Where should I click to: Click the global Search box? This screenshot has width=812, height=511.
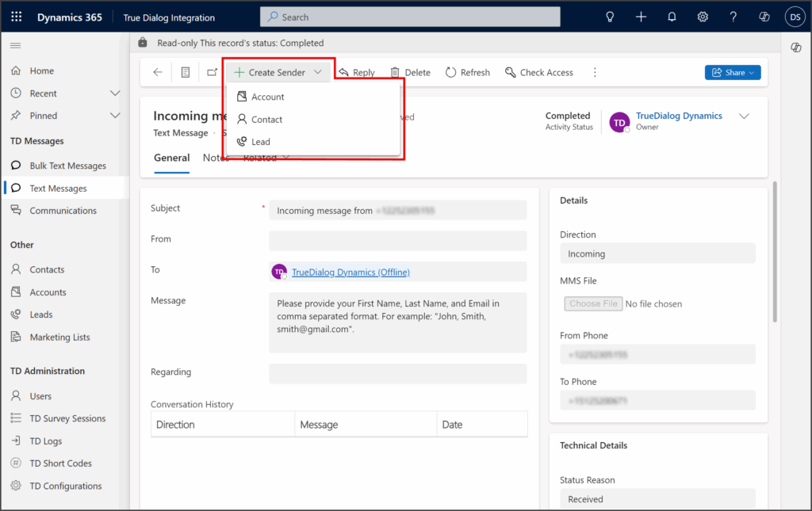[x=410, y=17]
